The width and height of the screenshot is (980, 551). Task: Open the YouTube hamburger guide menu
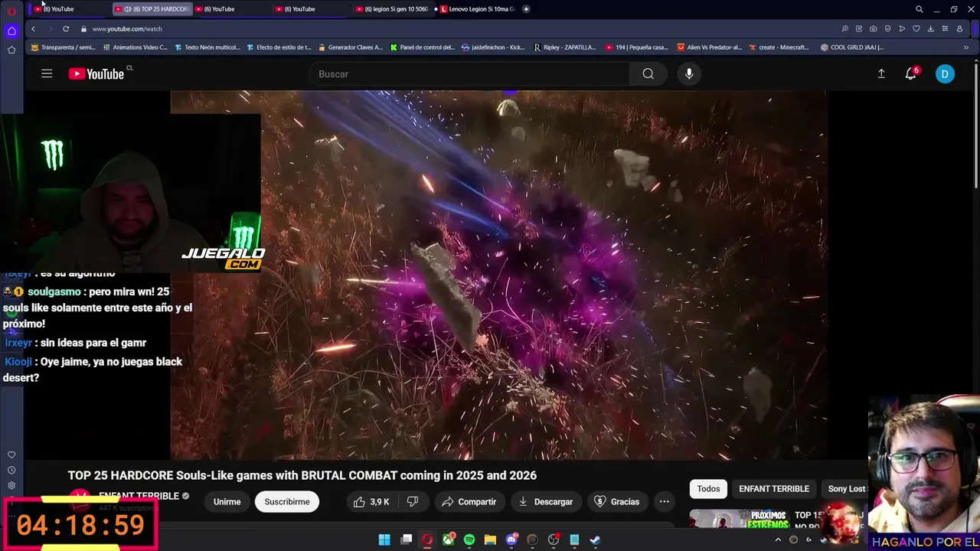[47, 73]
